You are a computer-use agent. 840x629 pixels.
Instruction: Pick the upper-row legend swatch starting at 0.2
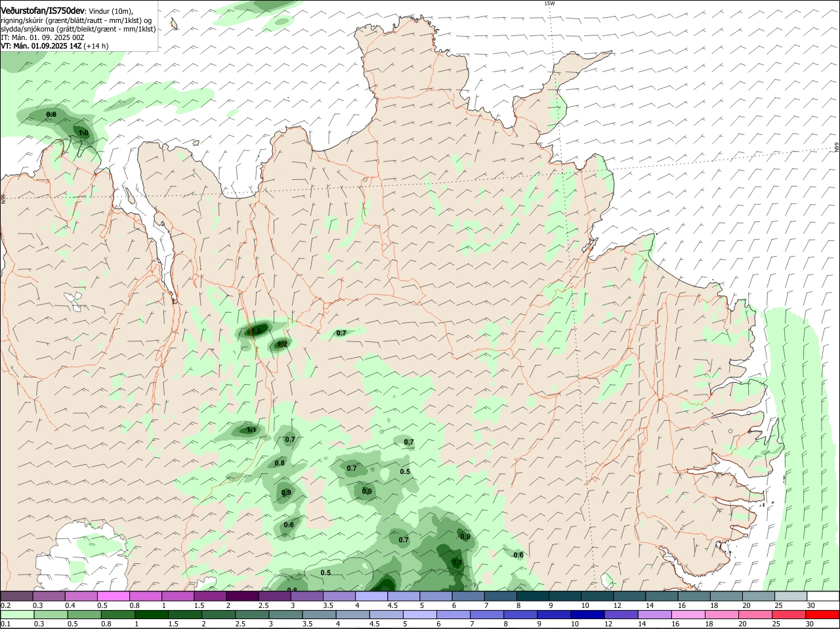[x=16, y=596]
